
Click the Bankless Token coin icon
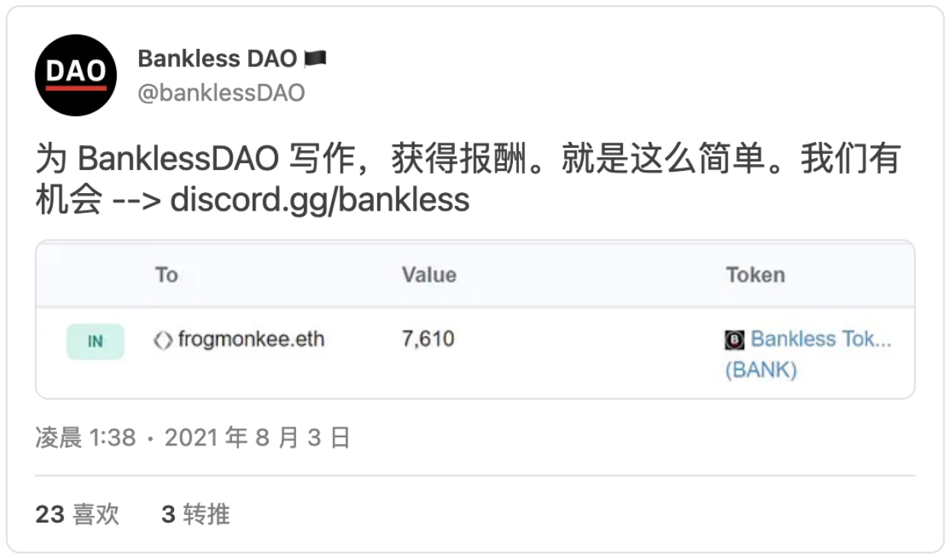click(734, 340)
